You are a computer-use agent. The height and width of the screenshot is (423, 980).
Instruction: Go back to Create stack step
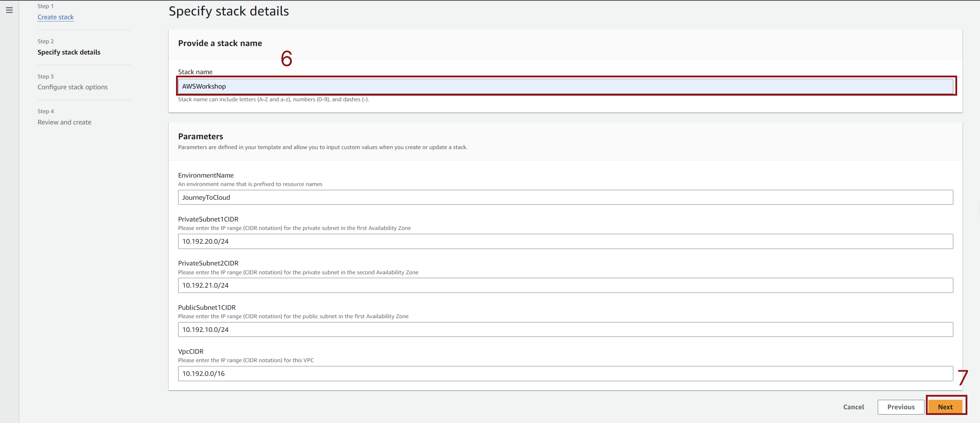56,17
